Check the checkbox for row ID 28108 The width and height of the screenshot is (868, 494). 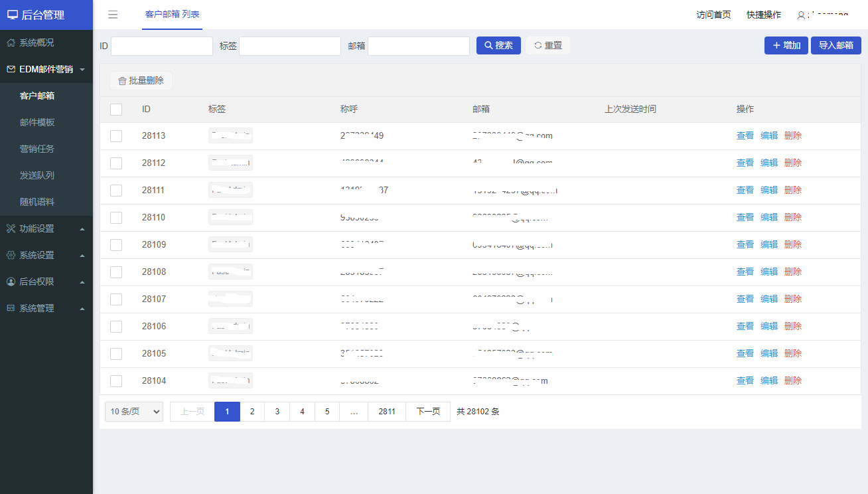tap(116, 272)
